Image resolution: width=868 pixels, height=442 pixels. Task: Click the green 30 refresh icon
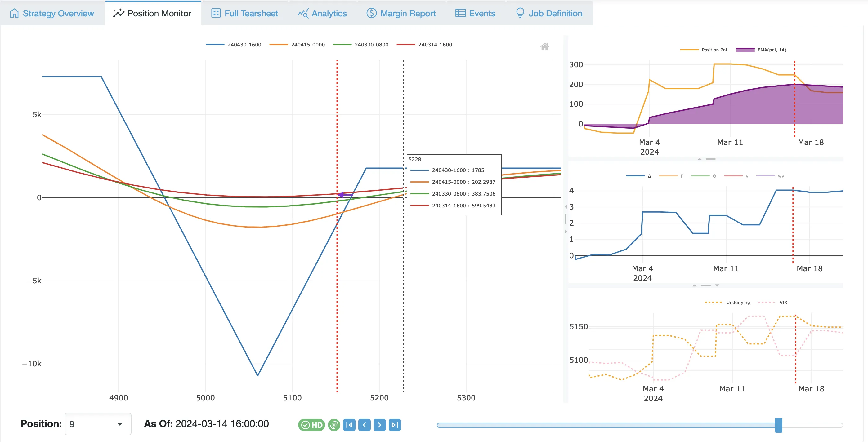[x=334, y=425]
